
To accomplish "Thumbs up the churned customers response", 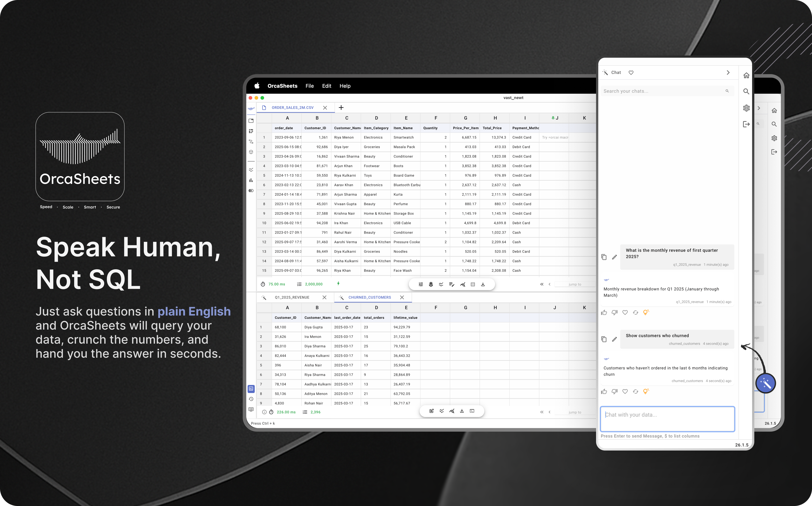I will coord(604,391).
